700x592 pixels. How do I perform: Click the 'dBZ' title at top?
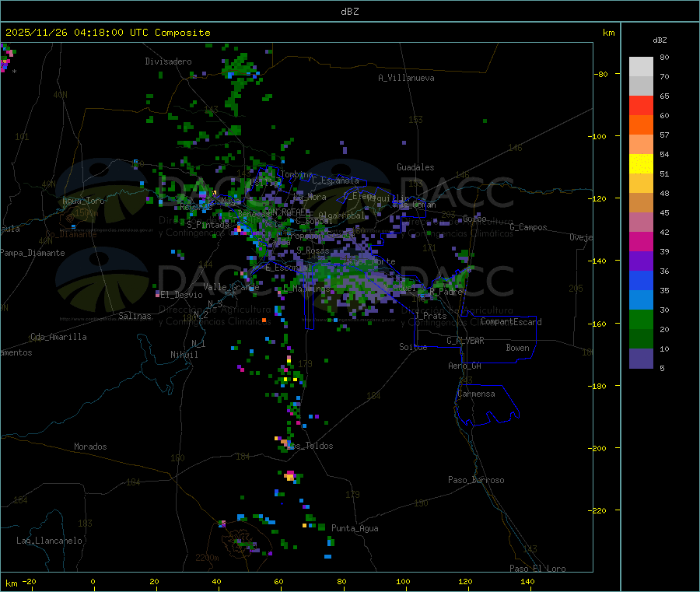coord(349,12)
